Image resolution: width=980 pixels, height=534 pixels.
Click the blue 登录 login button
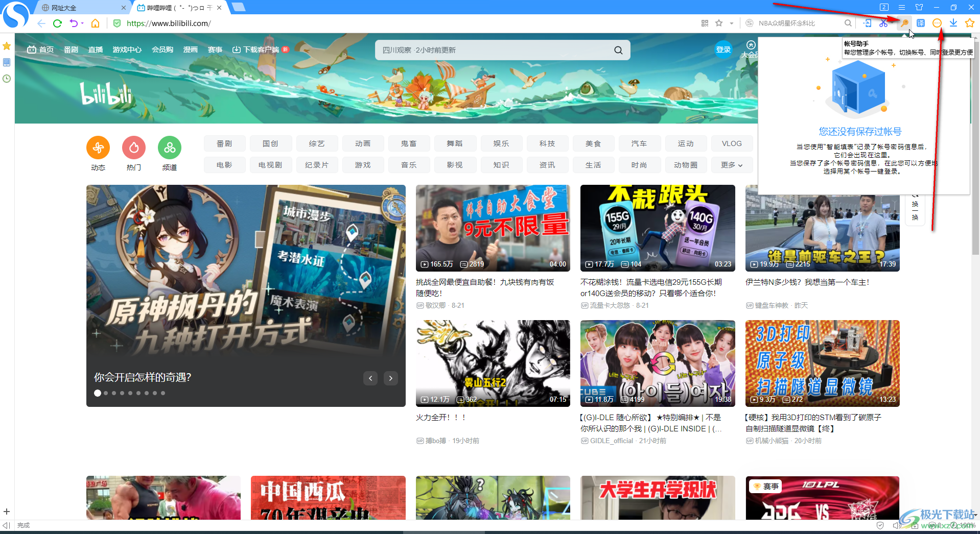pyautogui.click(x=723, y=50)
